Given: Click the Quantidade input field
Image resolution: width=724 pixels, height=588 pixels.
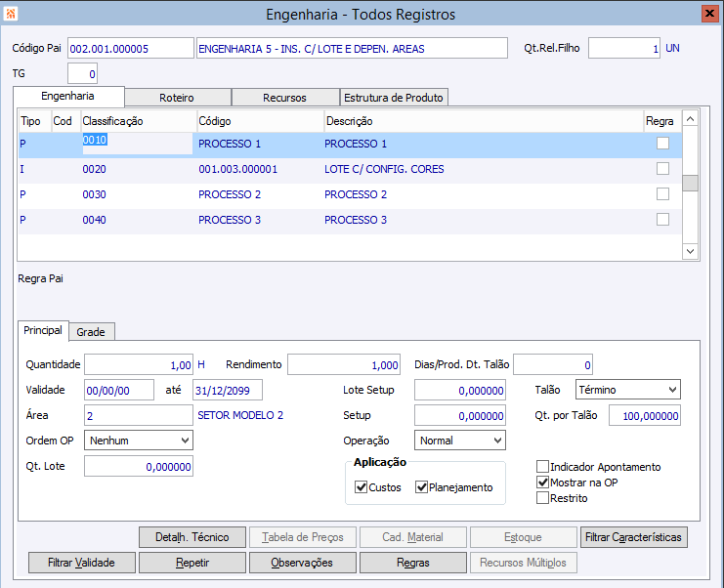Looking at the screenshot, I should [x=139, y=364].
